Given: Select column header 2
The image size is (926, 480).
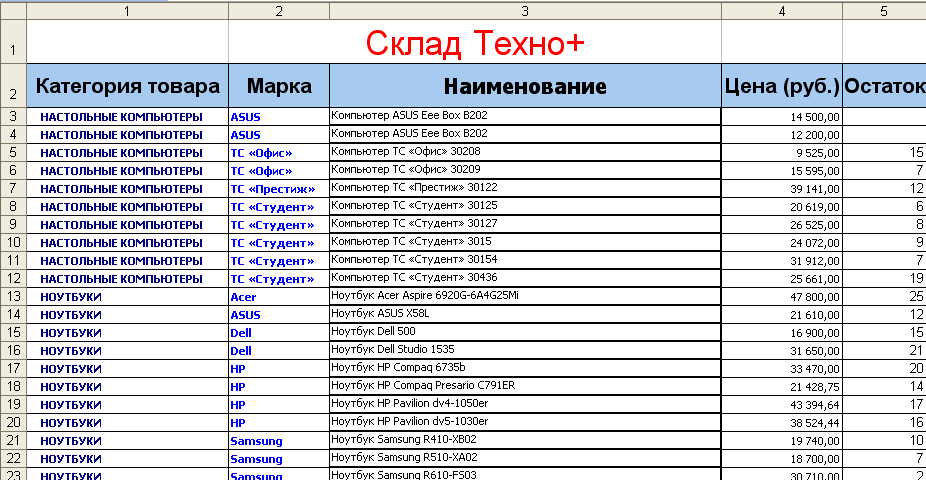Looking at the screenshot, I should [x=279, y=11].
